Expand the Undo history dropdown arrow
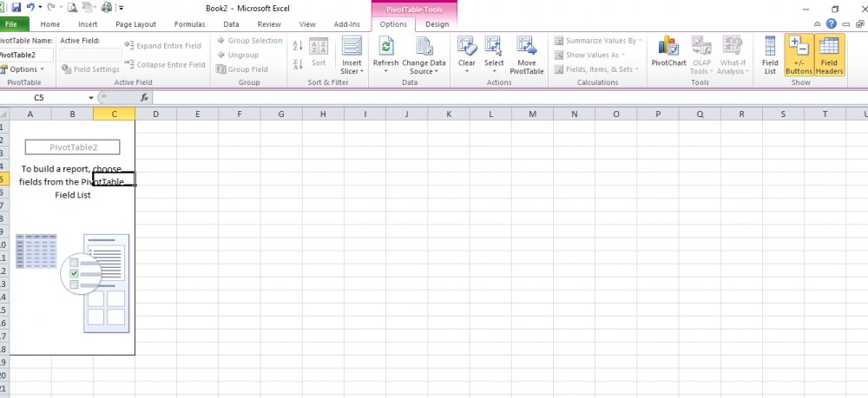The height and width of the screenshot is (398, 868). tap(39, 8)
